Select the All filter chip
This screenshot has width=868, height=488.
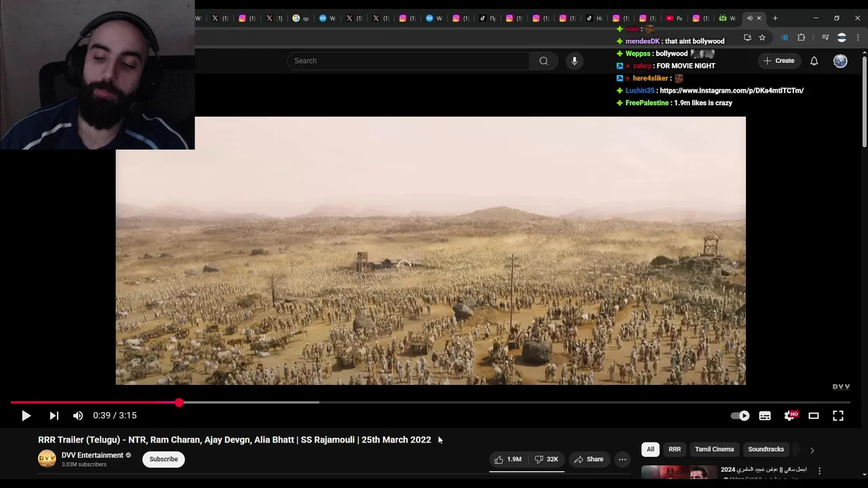(650, 449)
